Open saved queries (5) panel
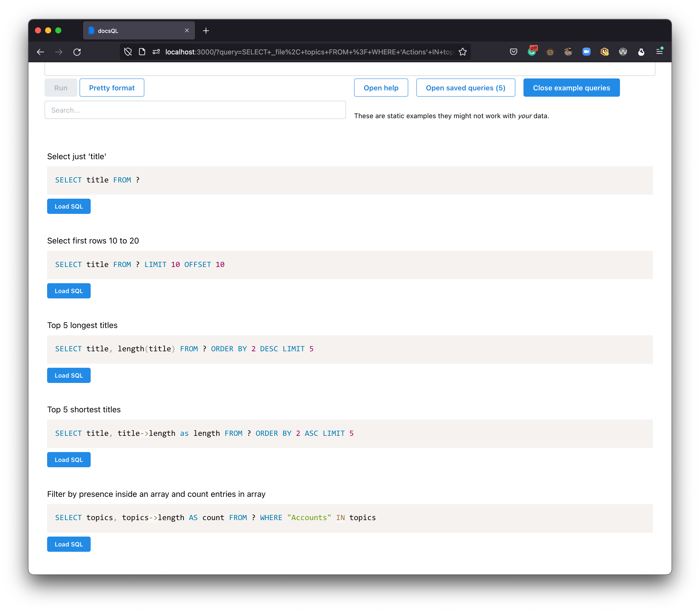This screenshot has width=700, height=612. 465,88
